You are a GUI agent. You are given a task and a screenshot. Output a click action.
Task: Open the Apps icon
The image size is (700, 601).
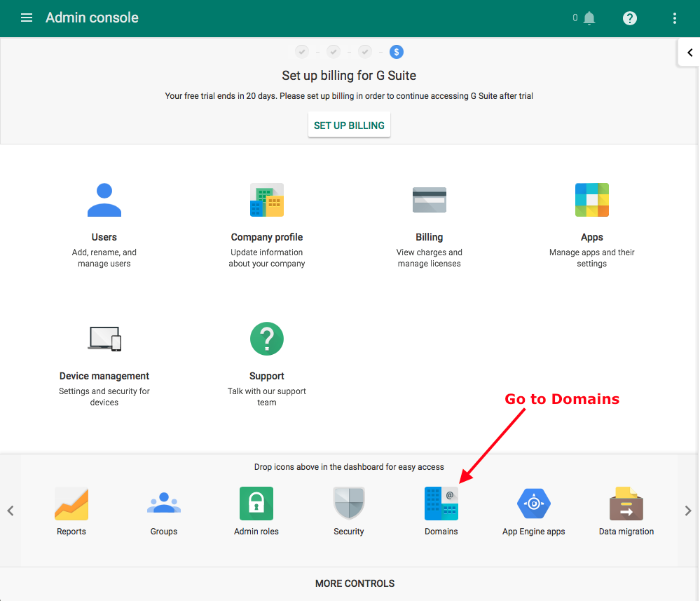point(592,200)
